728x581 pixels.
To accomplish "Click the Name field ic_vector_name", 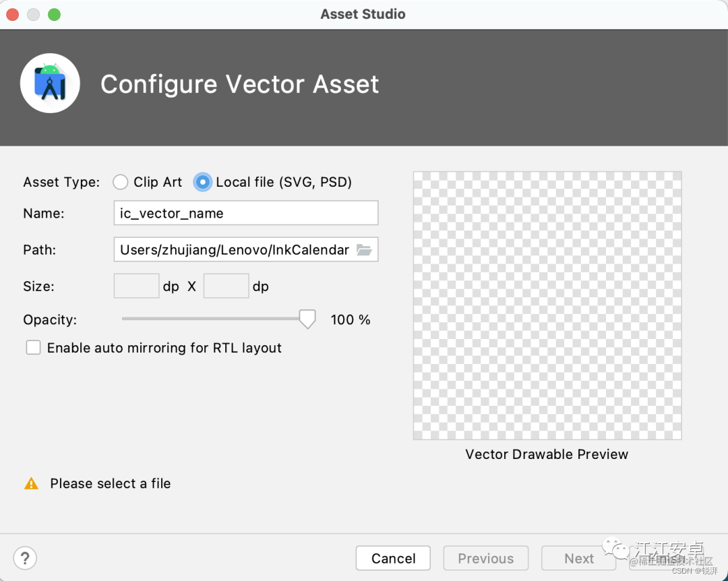I will 246,213.
